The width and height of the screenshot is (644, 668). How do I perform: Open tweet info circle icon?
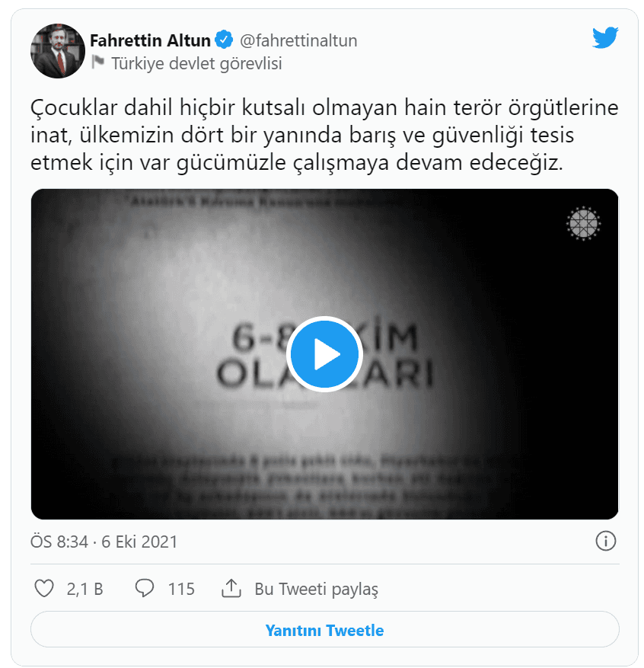pyautogui.click(x=605, y=541)
